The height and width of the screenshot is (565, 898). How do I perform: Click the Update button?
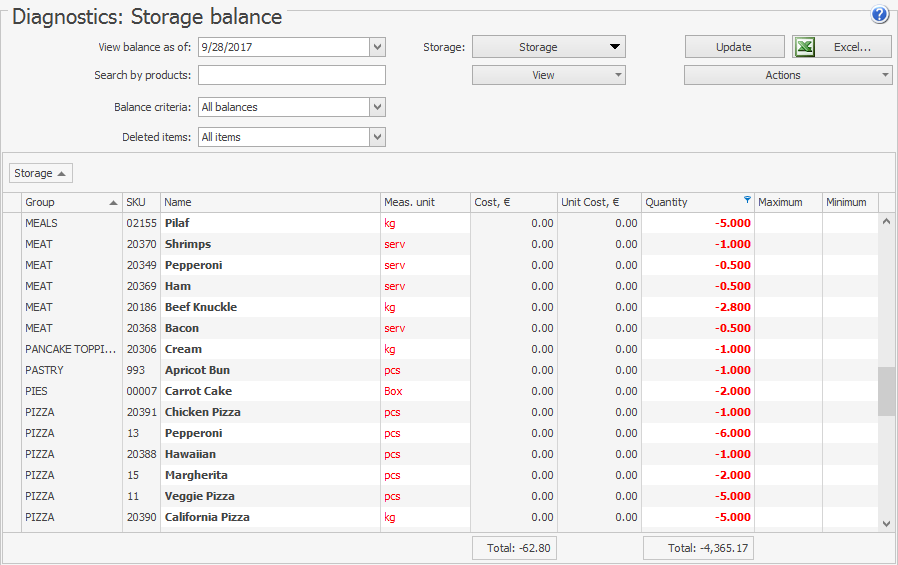click(734, 47)
